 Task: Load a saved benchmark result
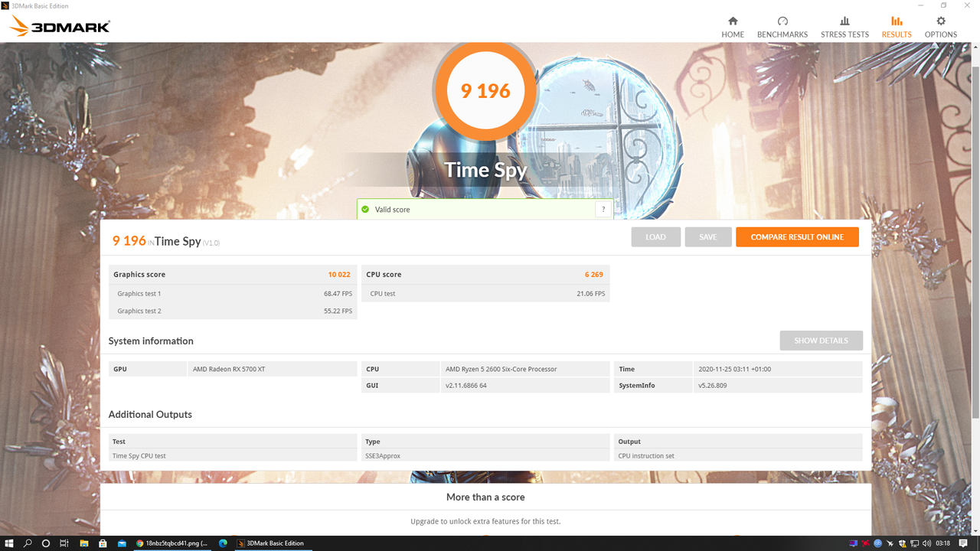tap(655, 236)
